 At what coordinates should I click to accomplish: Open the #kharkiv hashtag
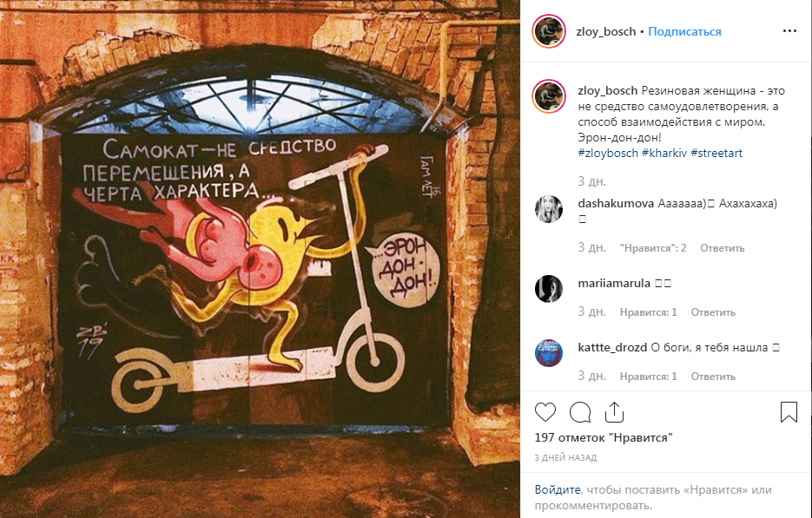pyautogui.click(x=664, y=154)
